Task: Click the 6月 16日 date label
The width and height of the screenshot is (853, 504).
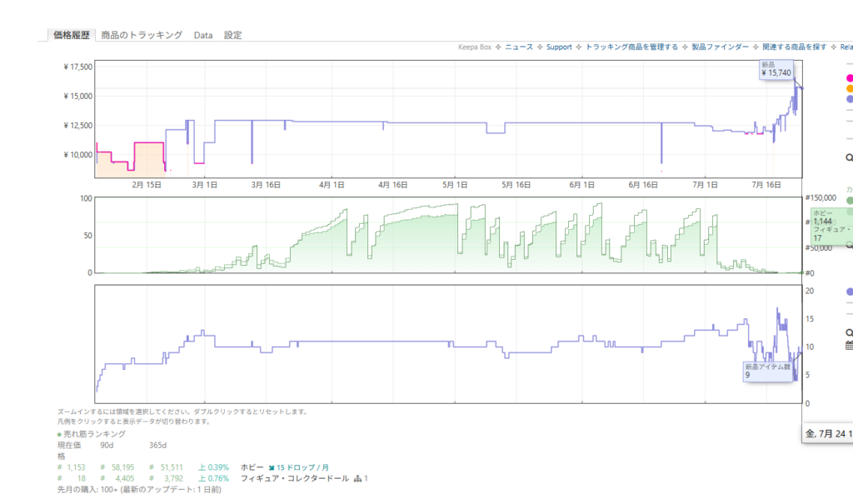Action: click(x=643, y=185)
